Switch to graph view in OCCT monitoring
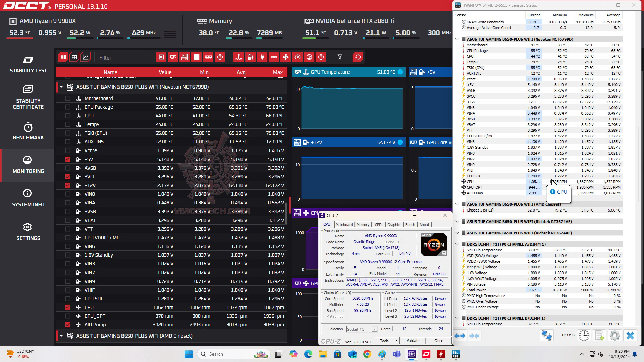644x362 pixels. [86, 57]
